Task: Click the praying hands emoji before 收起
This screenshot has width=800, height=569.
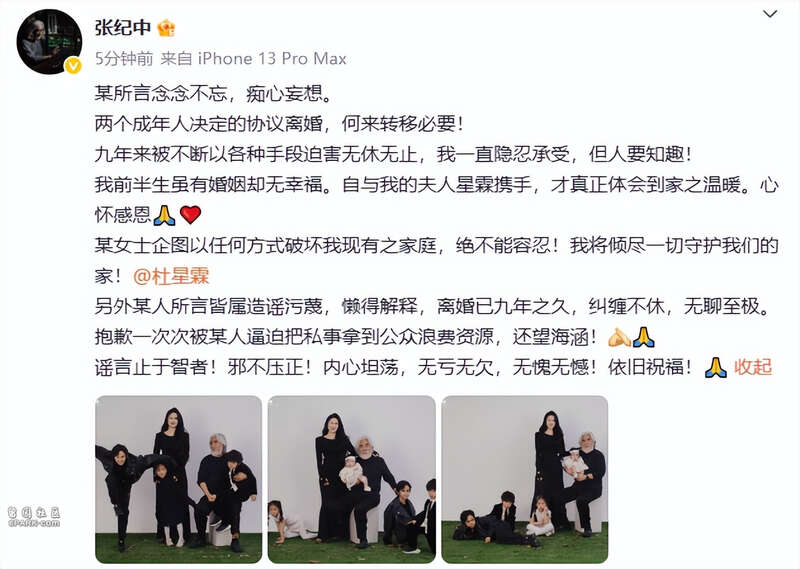Action: tap(715, 367)
